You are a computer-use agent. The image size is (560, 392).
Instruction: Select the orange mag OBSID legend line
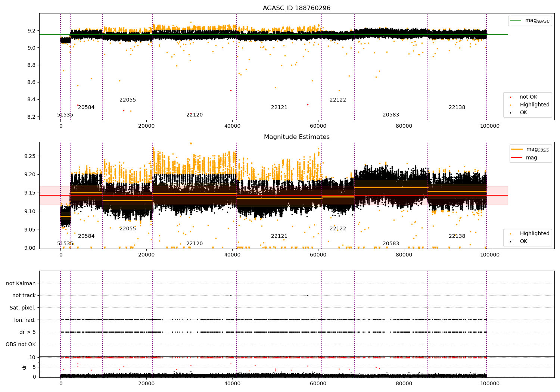pos(517,149)
